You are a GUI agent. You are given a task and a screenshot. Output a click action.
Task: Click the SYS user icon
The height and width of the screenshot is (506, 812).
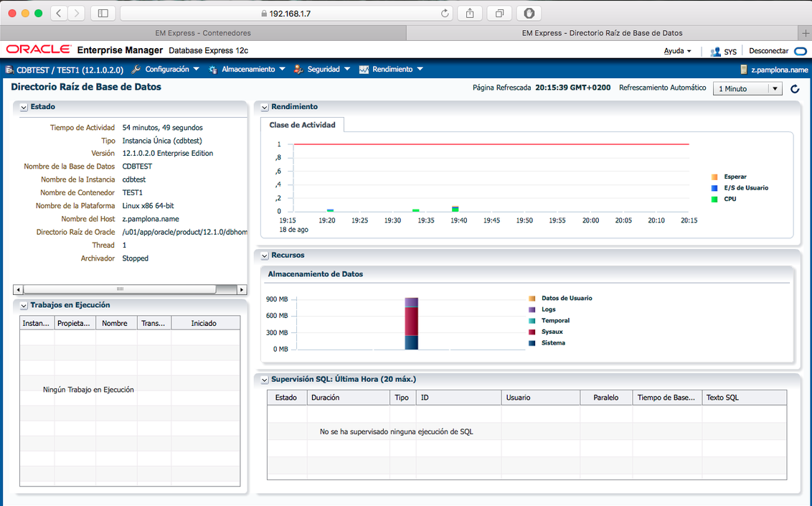click(x=715, y=52)
